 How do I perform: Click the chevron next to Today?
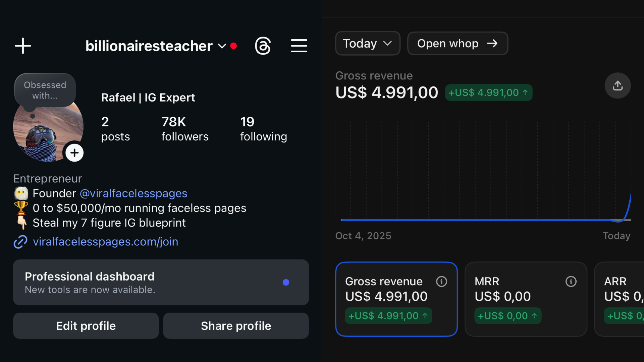[387, 44]
